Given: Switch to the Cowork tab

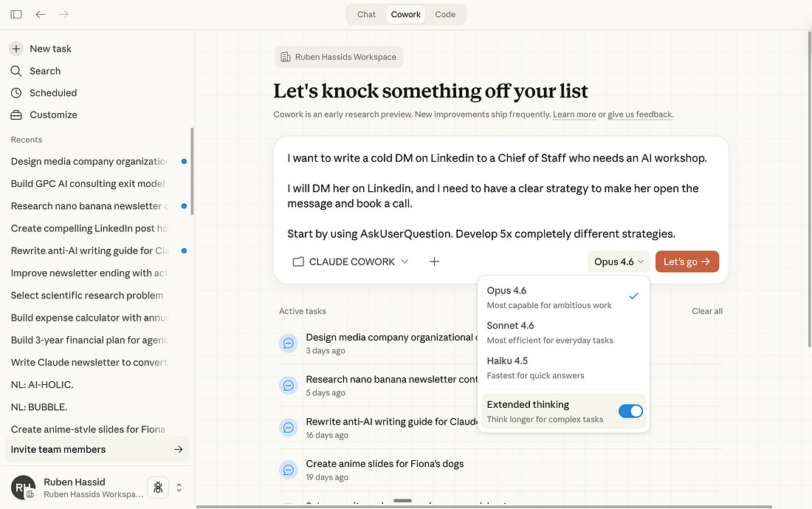Looking at the screenshot, I should tap(405, 15).
